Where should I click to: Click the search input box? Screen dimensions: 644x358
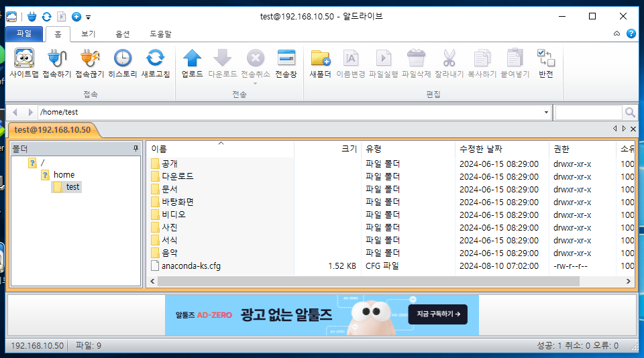pos(589,112)
